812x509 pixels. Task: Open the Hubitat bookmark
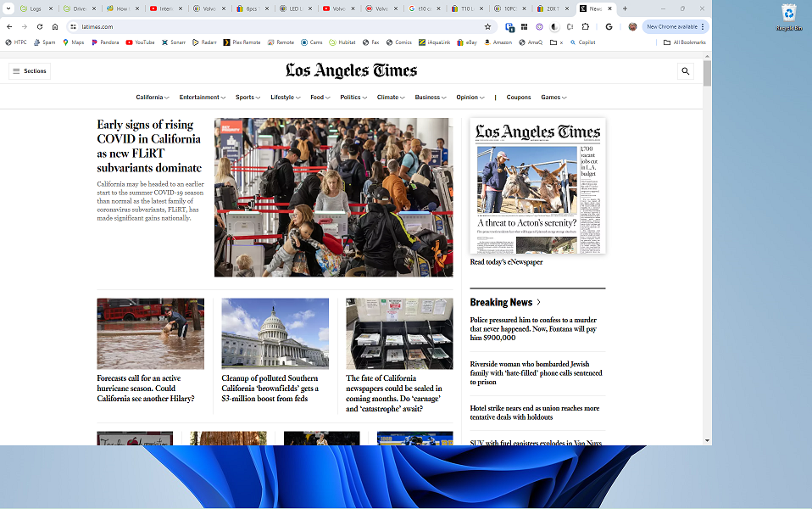coord(342,42)
